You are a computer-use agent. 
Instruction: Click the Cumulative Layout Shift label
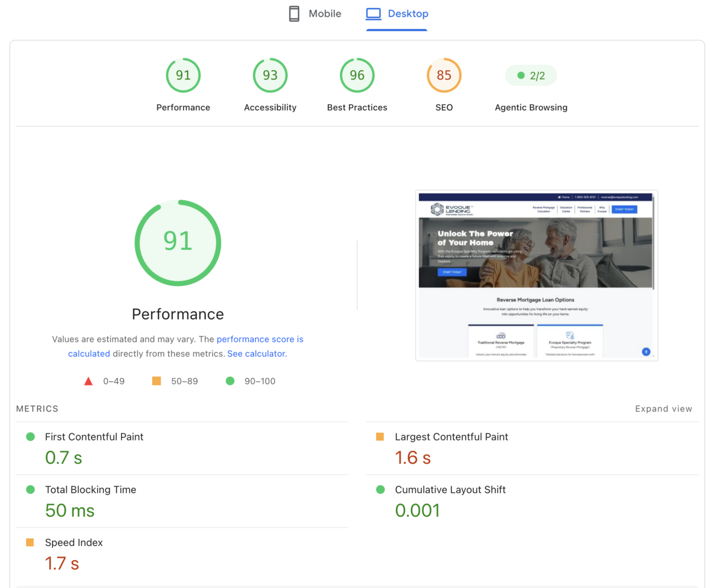coord(450,489)
